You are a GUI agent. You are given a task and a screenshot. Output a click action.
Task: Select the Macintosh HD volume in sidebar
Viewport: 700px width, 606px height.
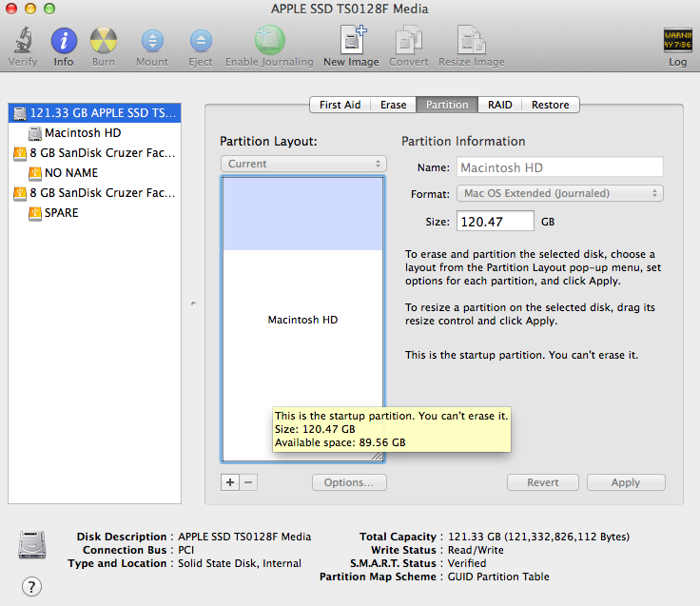(x=95, y=133)
